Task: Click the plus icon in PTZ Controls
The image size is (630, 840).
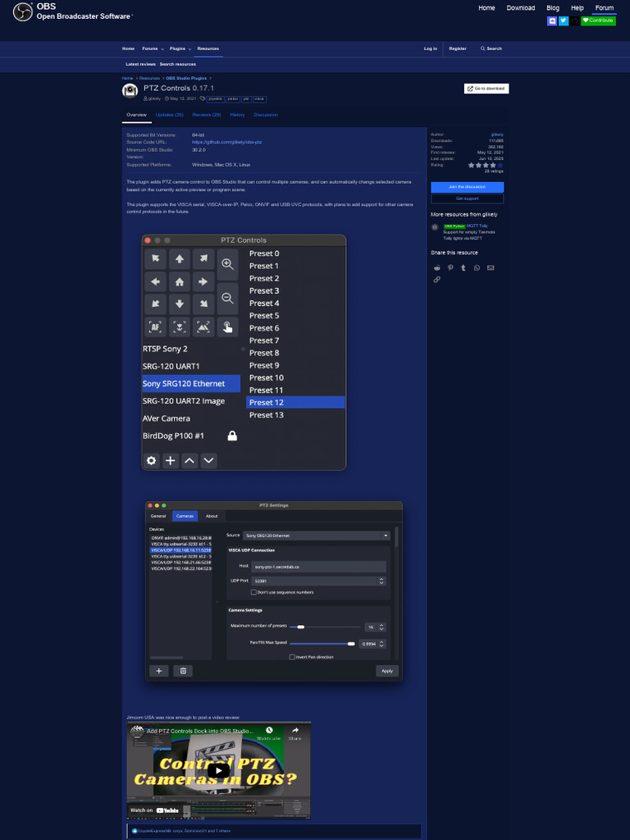Action: click(171, 460)
